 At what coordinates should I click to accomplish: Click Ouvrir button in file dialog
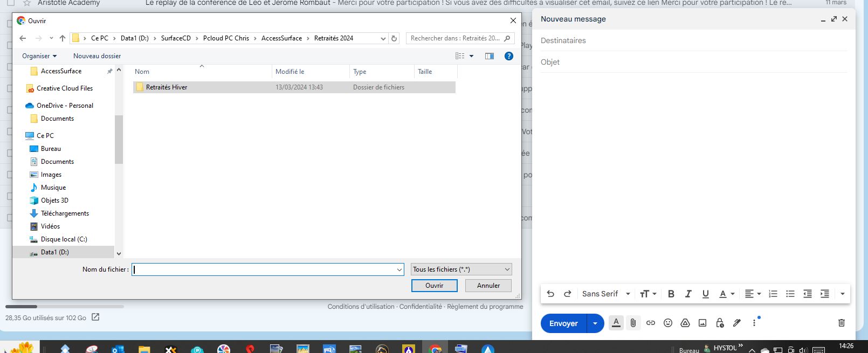pyautogui.click(x=434, y=286)
